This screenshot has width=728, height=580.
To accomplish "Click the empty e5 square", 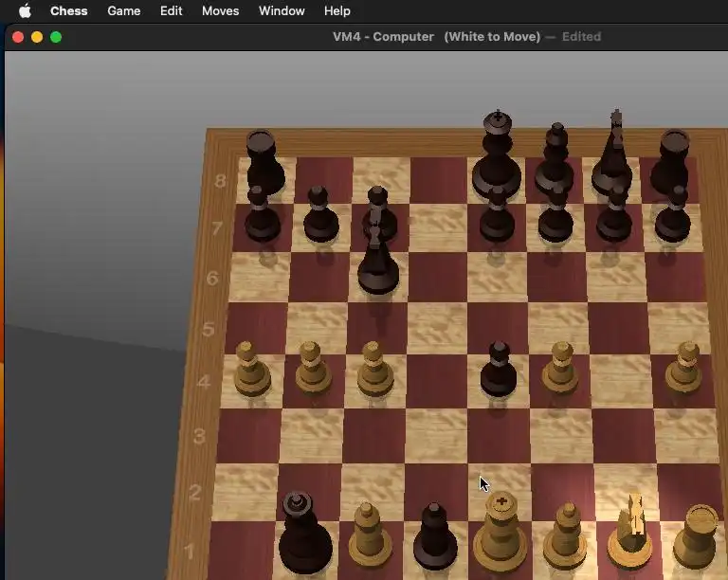I will pyautogui.click(x=498, y=328).
